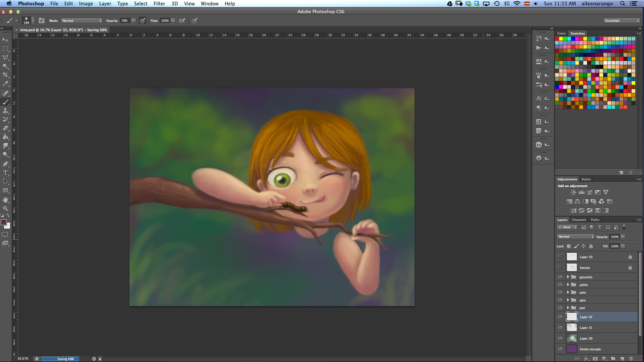Click the Magic Wand tool
The width and height of the screenshot is (644, 362).
pos(5,66)
